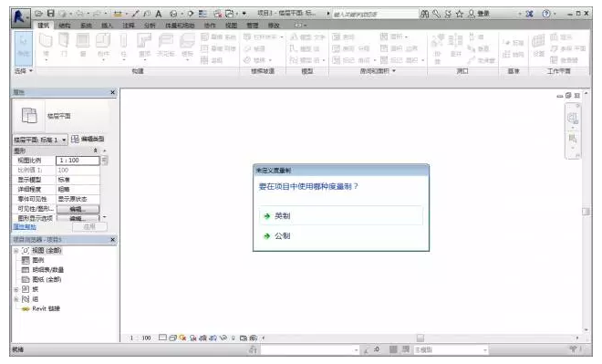This screenshot has width=602, height=364.
Task: Close the Project Browser palette
Action: pos(112,240)
